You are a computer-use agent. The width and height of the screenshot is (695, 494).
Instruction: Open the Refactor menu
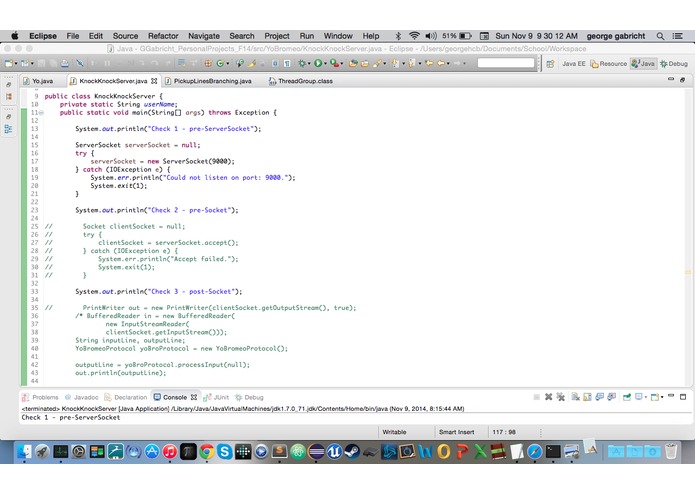pyautogui.click(x=163, y=36)
